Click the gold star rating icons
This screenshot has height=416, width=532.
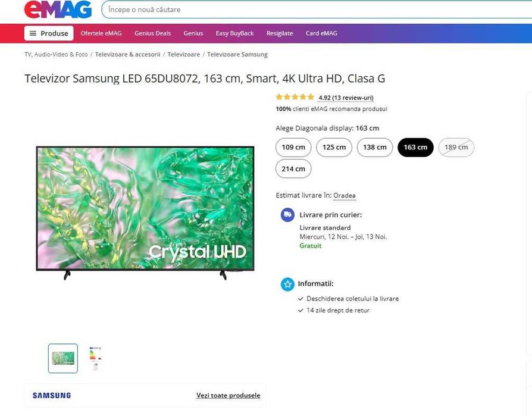(295, 97)
